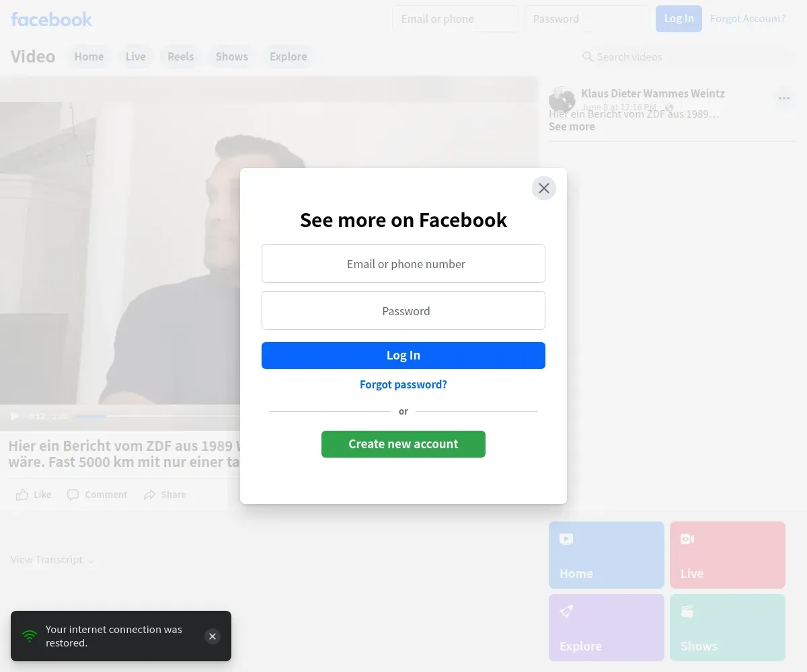807x672 pixels.
Task: Click the video player icon on Home tile
Action: click(566, 539)
